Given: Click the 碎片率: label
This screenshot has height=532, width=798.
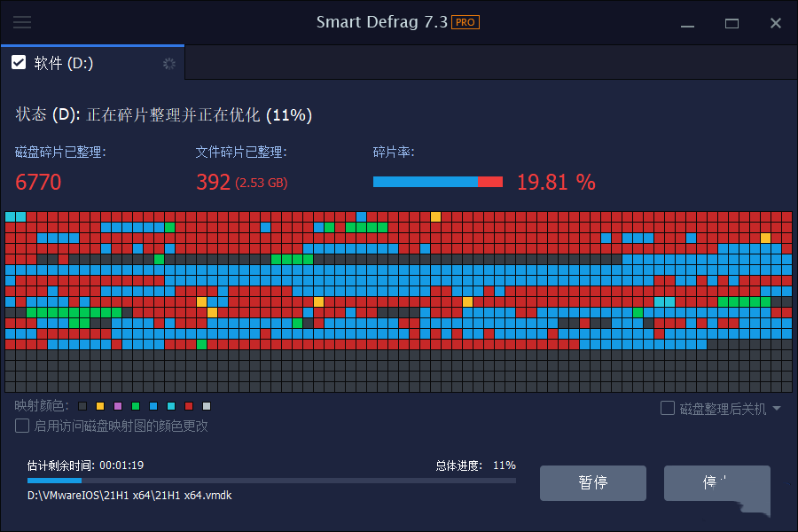Looking at the screenshot, I should click(x=394, y=152).
